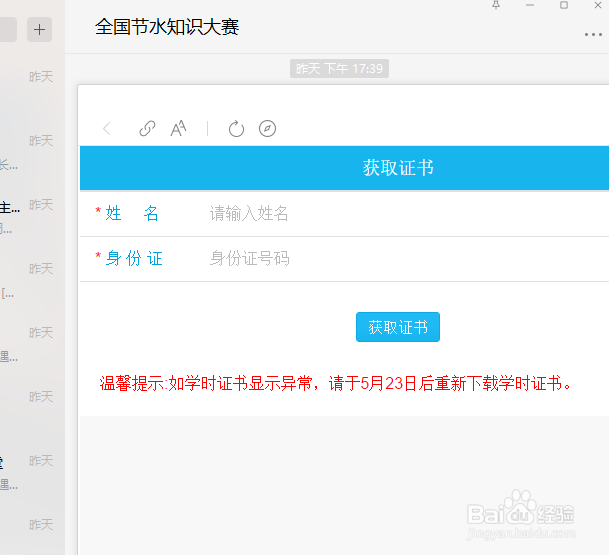Click the search box in the sidebar
This screenshot has width=609, height=555.
point(8,30)
